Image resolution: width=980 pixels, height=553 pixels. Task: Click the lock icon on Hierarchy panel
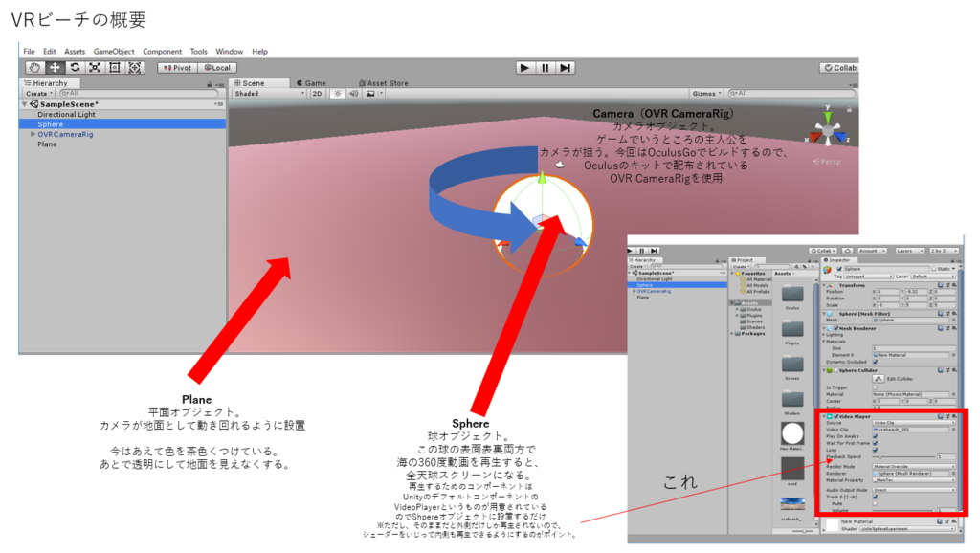(210, 84)
